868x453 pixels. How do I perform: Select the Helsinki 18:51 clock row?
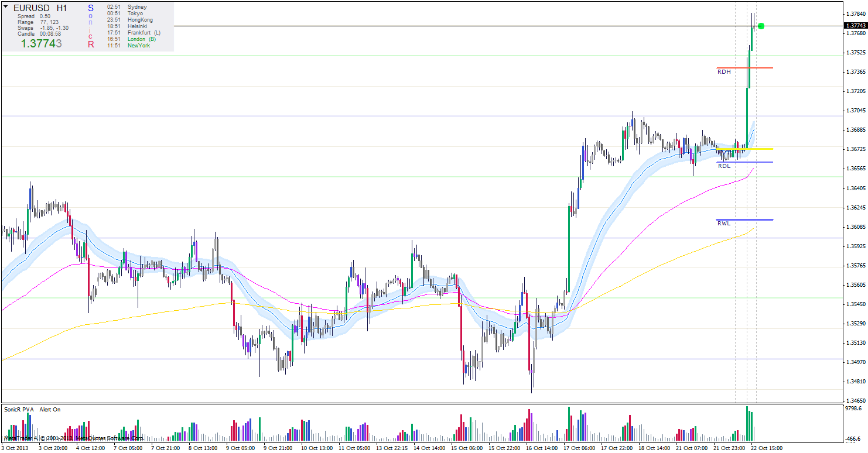(128, 26)
